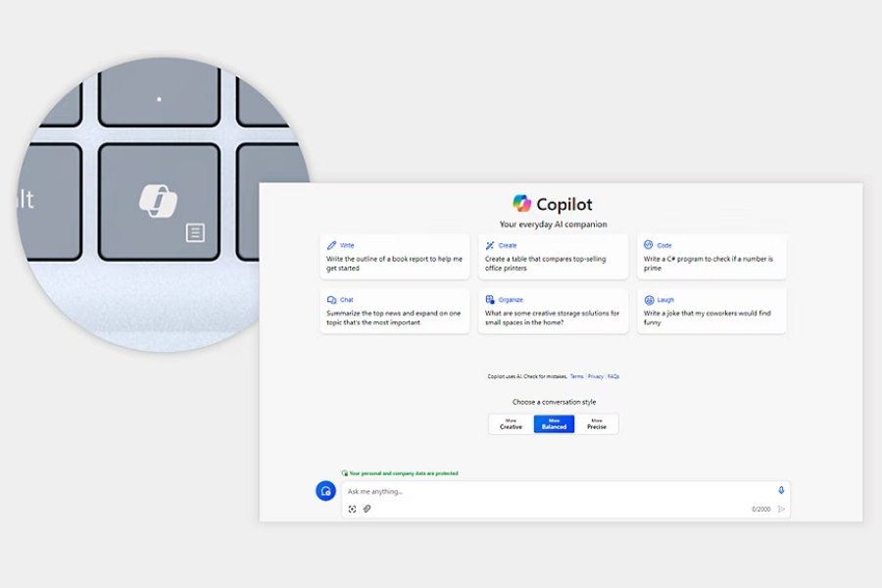This screenshot has width=882, height=588.
Task: Click the pen icon on the Write card
Action: 332,245
